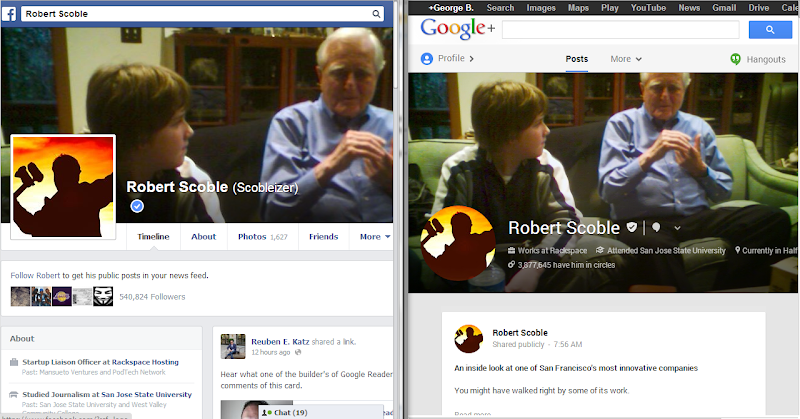800x419 pixels.
Task: Click the Google+ Profile person icon
Action: click(427, 59)
